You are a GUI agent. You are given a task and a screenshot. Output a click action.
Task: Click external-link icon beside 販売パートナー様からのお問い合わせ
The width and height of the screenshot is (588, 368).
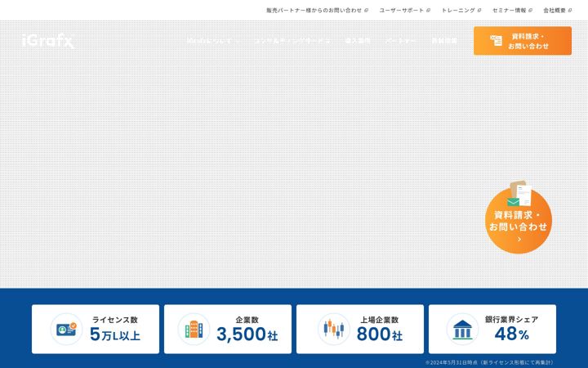[x=367, y=11]
